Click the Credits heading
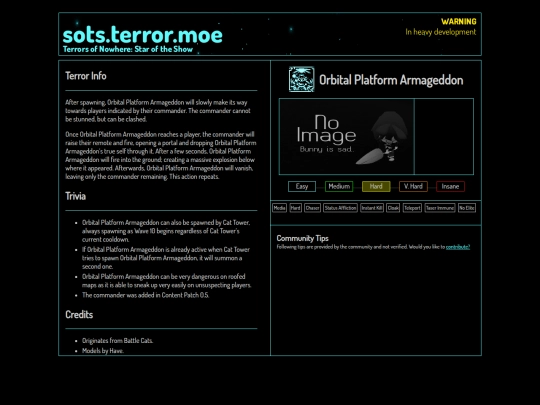Viewport: 540px width, 405px height. [79, 314]
